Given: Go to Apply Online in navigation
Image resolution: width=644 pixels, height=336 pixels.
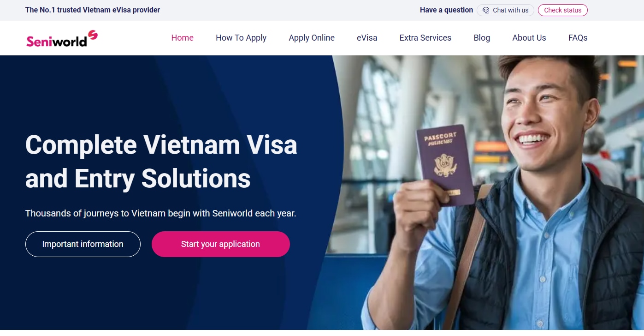Looking at the screenshot, I should click(312, 38).
